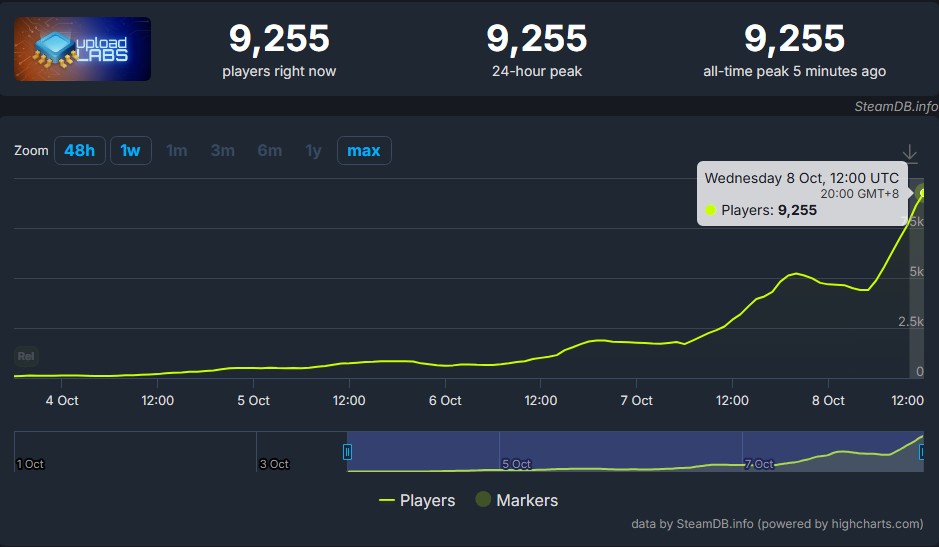Click the download chart icon
This screenshot has width=939, height=547.
[909, 153]
